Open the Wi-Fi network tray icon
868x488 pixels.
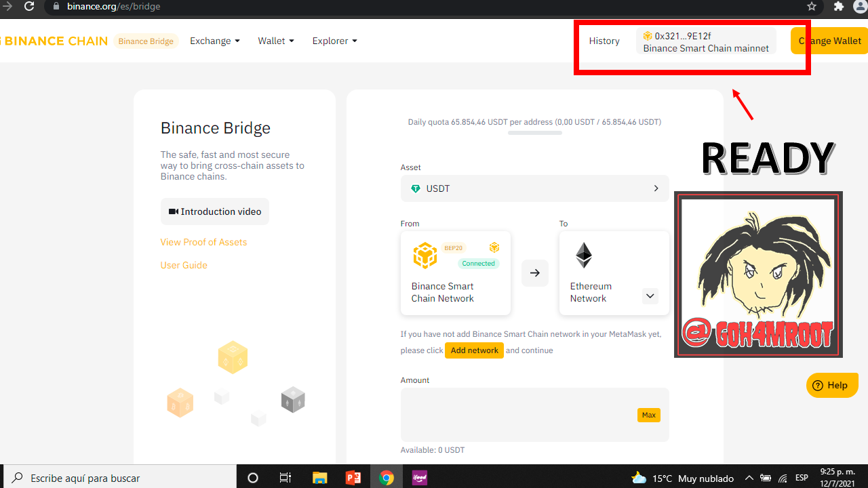[783, 478]
